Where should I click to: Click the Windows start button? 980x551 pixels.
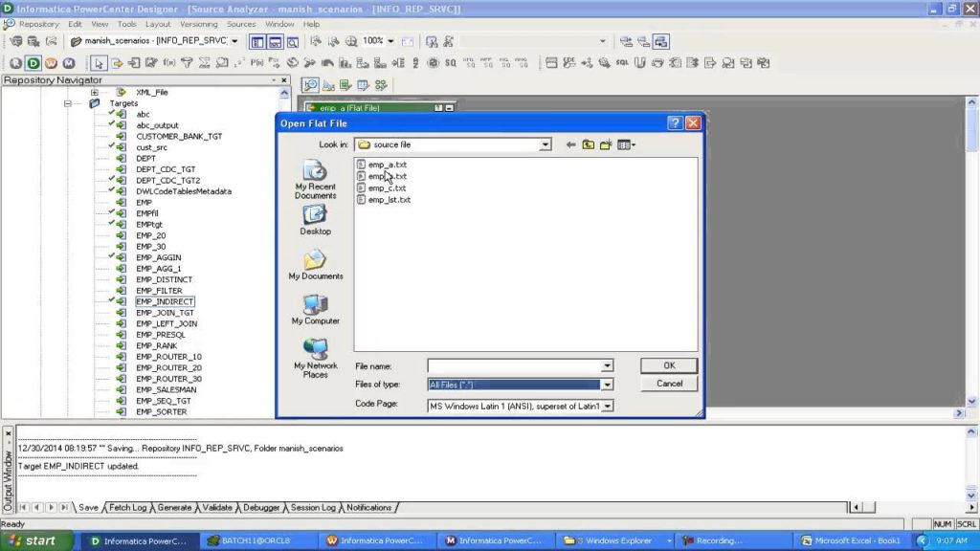tap(35, 541)
